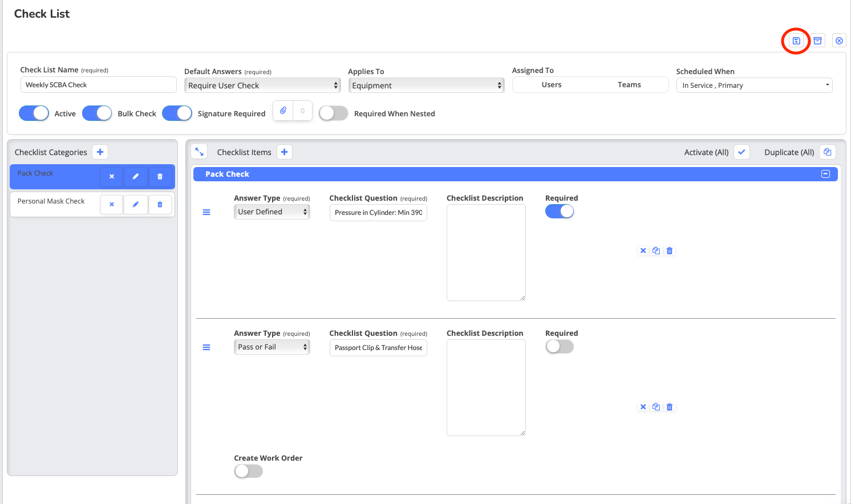The height and width of the screenshot is (504, 851).
Task: Click the paperclip attachment icon
Action: click(x=283, y=111)
